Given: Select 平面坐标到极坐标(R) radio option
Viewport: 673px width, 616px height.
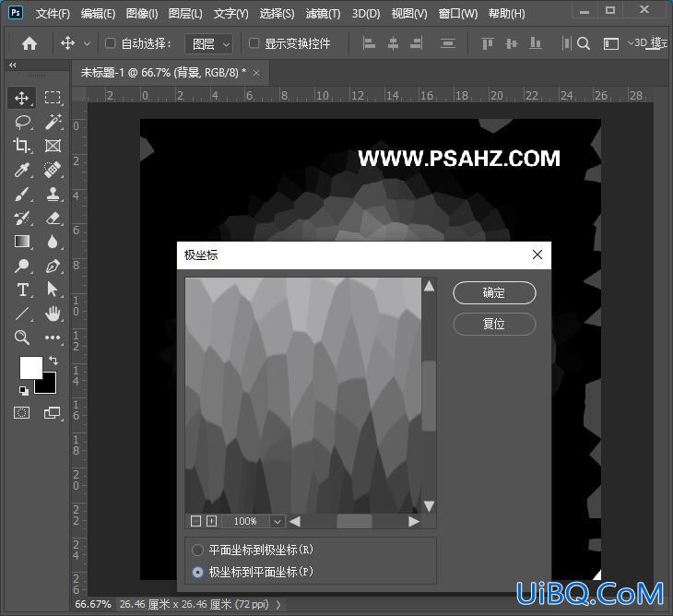Looking at the screenshot, I should point(197,550).
